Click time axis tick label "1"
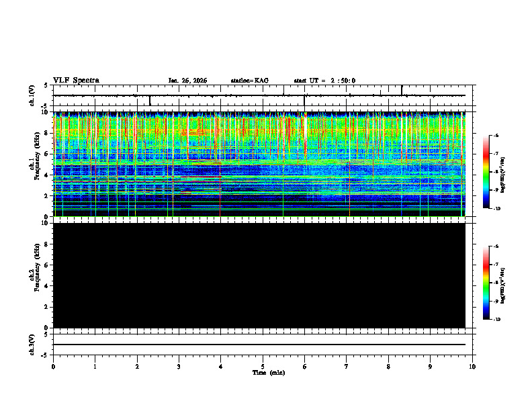The width and height of the screenshot is (532, 411). (x=95, y=367)
